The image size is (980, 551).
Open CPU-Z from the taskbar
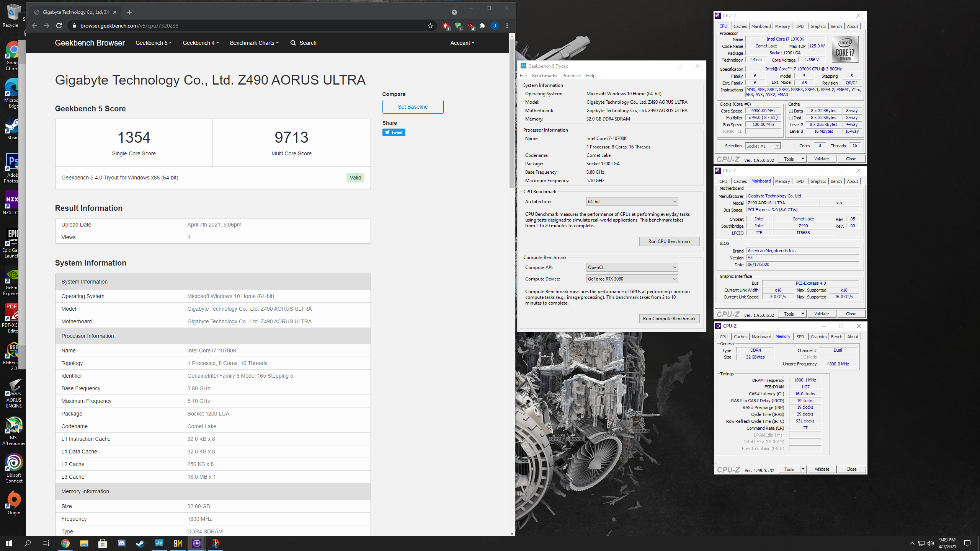pos(197,543)
